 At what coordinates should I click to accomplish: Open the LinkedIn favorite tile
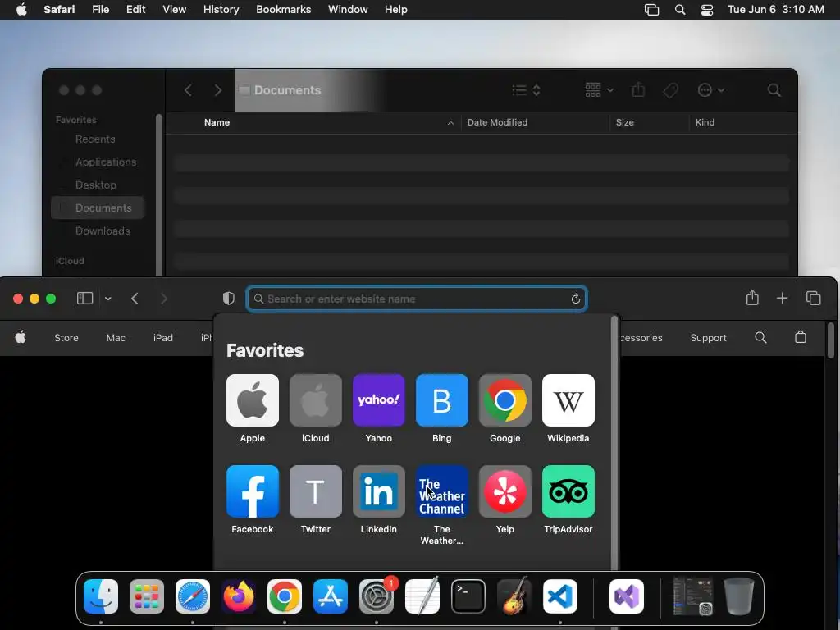[x=379, y=491]
